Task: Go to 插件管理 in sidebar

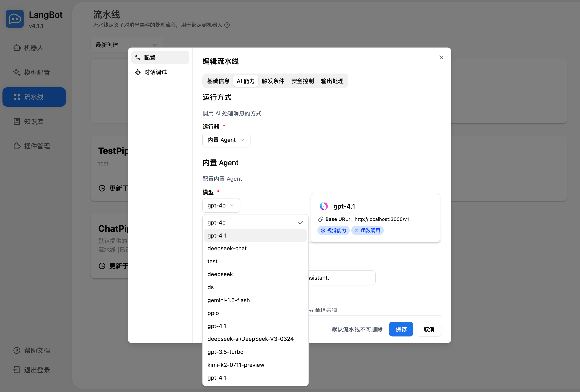Action: click(x=37, y=146)
